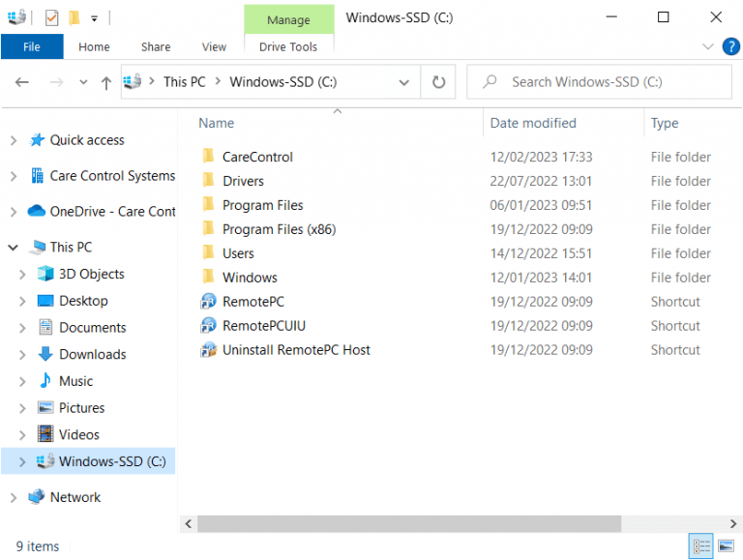Open the File menu
This screenshot has height=560, width=743.
[x=32, y=46]
